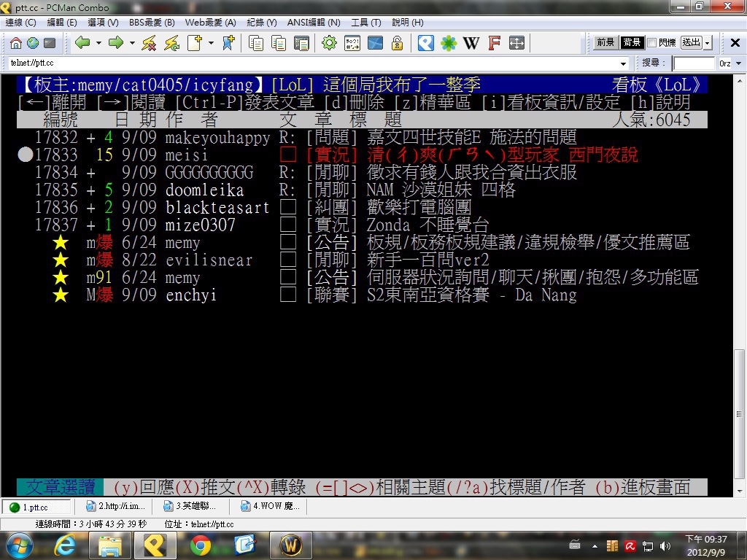Click the 送出 send button
This screenshot has height=560, width=747.
click(692, 43)
